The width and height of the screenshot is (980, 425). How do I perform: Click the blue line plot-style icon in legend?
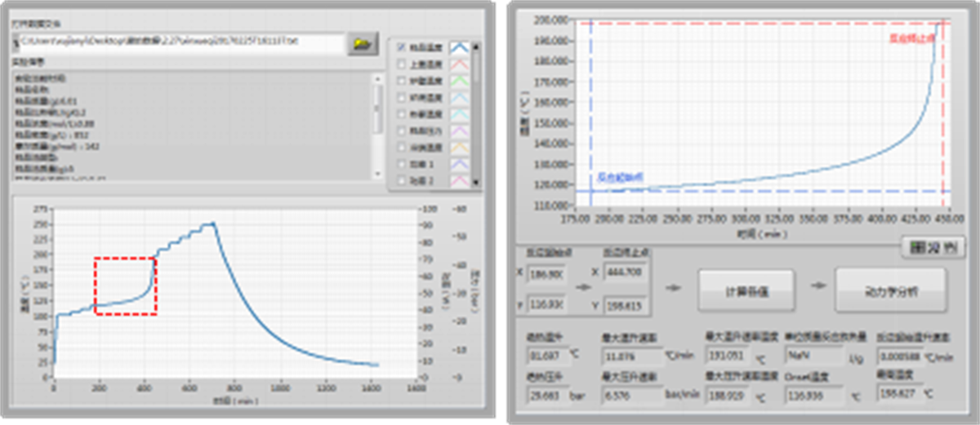458,48
